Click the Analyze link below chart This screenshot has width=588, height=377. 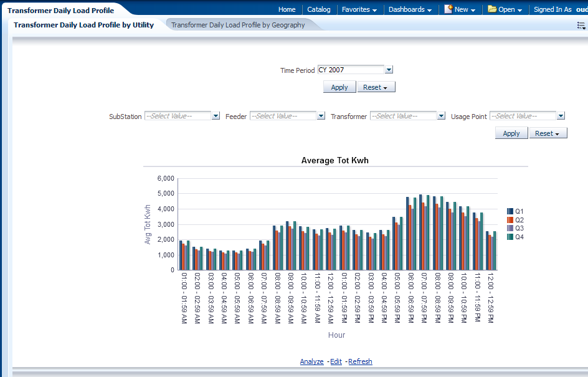pyautogui.click(x=311, y=361)
